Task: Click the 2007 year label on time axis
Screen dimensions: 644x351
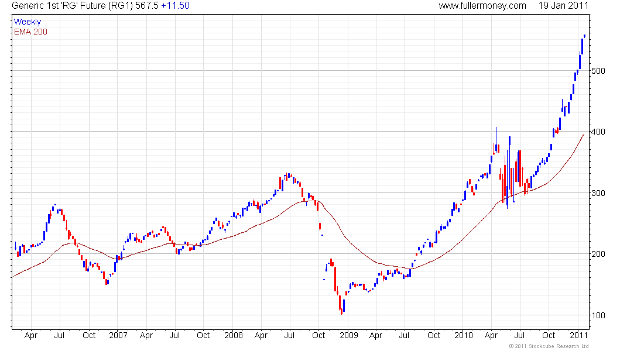Action: click(x=118, y=335)
